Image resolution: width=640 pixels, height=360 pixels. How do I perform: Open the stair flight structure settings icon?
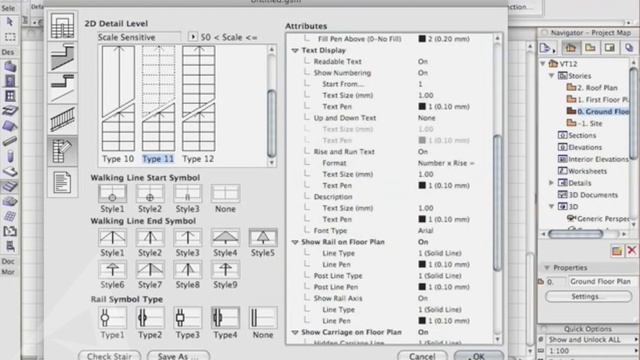click(62, 57)
